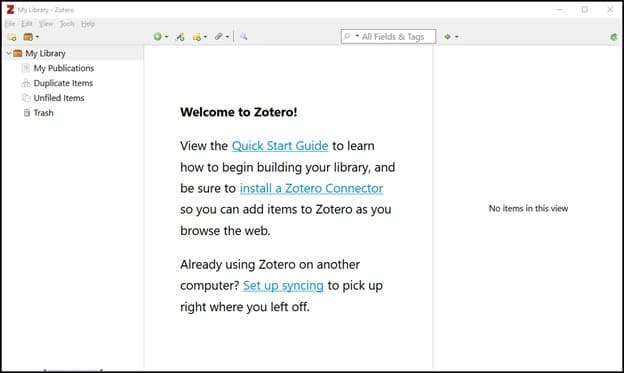The image size is (624, 373).
Task: Click the Unfiled Items icon
Action: click(x=26, y=98)
